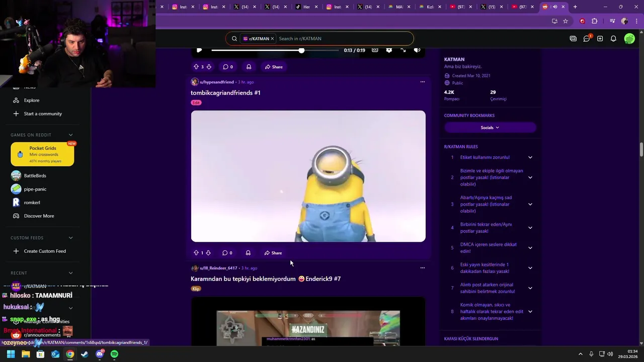Image resolution: width=644 pixels, height=362 pixels.
Task: Open comments on the top video post
Action: [x=228, y=67]
